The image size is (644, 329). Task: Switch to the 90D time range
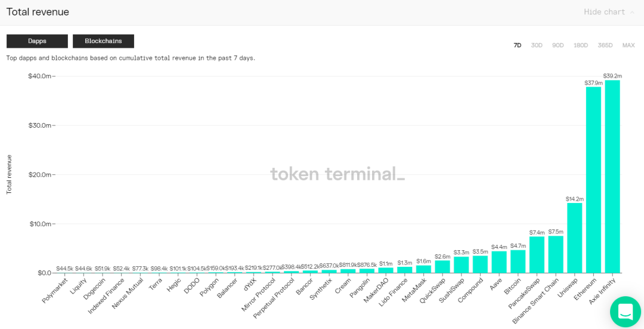pos(558,45)
